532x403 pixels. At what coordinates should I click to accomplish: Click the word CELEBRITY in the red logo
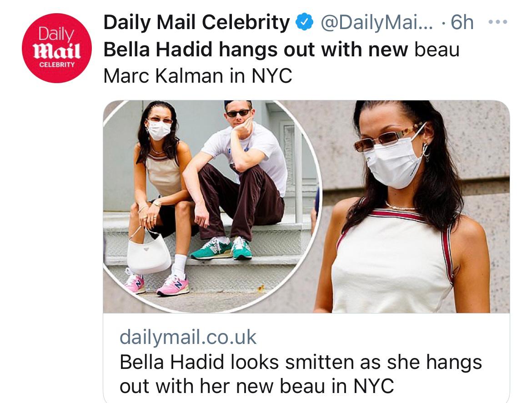[57, 65]
